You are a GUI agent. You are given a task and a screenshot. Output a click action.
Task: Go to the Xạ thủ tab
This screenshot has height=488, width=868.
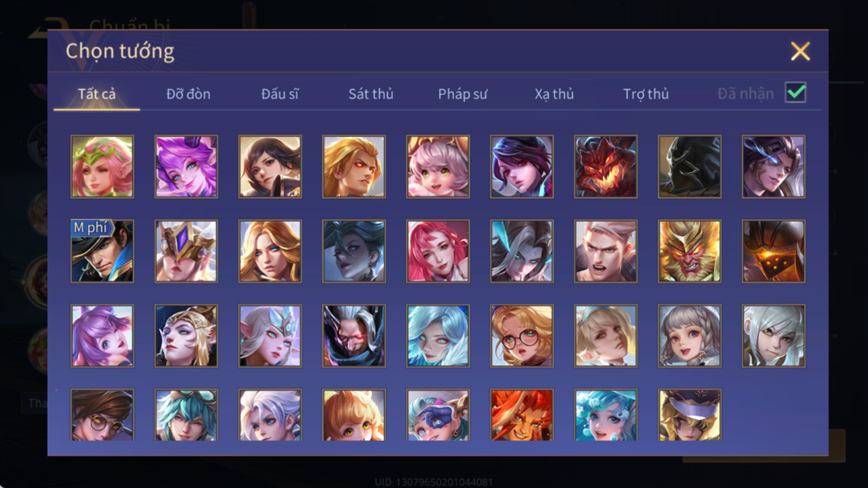tap(554, 94)
